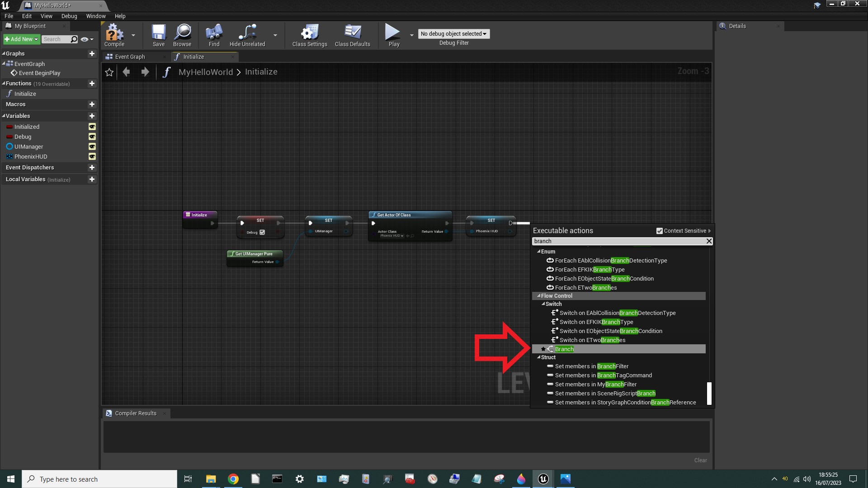868x488 pixels.
Task: Open Windows Start menu
Action: point(11,479)
